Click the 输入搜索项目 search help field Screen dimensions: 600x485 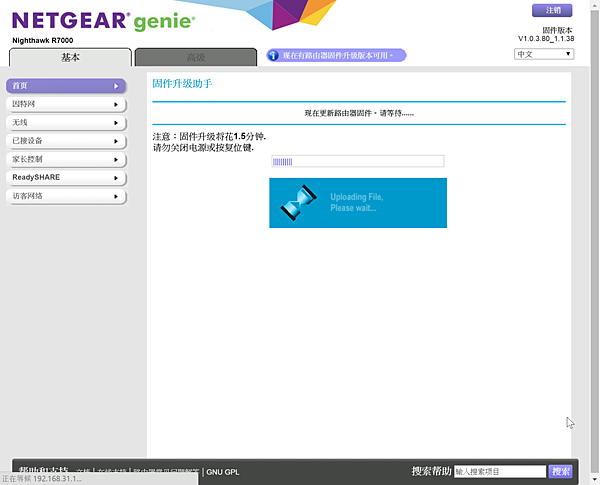pyautogui.click(x=500, y=472)
